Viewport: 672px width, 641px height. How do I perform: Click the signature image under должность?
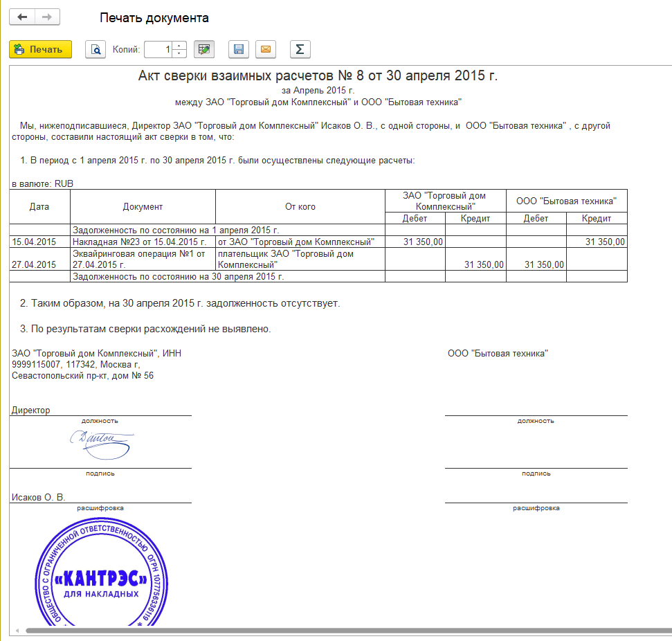pos(102,444)
